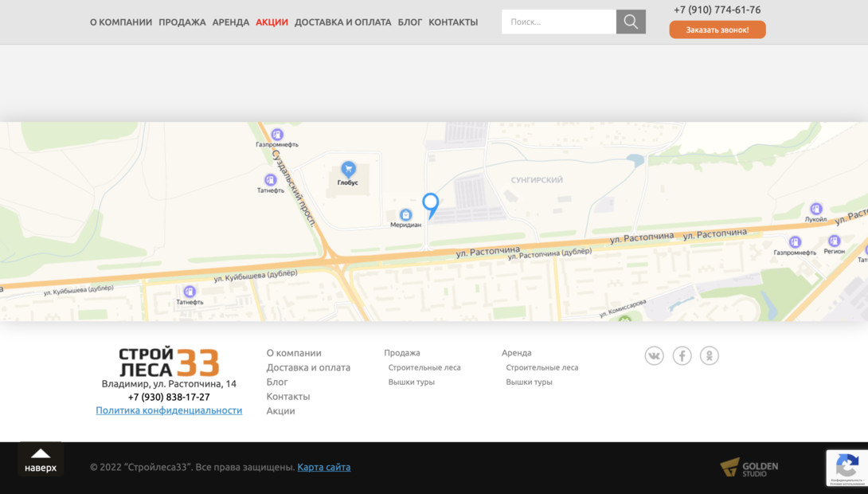This screenshot has height=494, width=868.
Task: Open the АКЦИИ menu item
Action: click(272, 22)
